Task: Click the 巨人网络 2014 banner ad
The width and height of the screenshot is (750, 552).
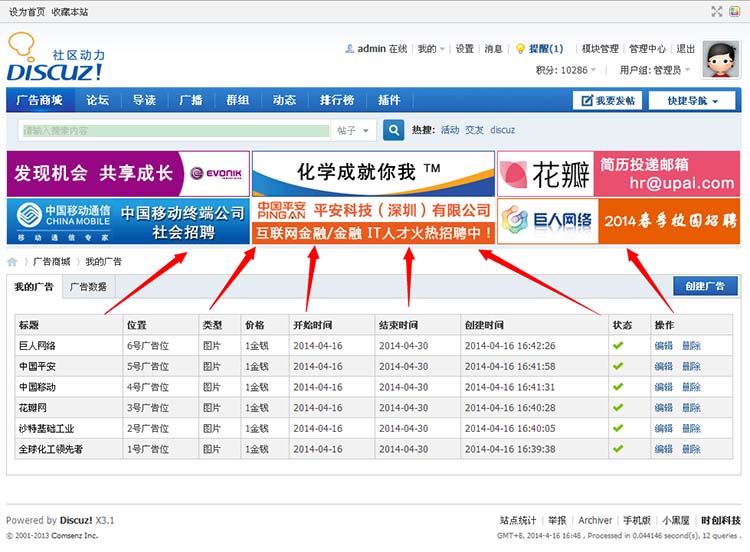Action: point(618,221)
